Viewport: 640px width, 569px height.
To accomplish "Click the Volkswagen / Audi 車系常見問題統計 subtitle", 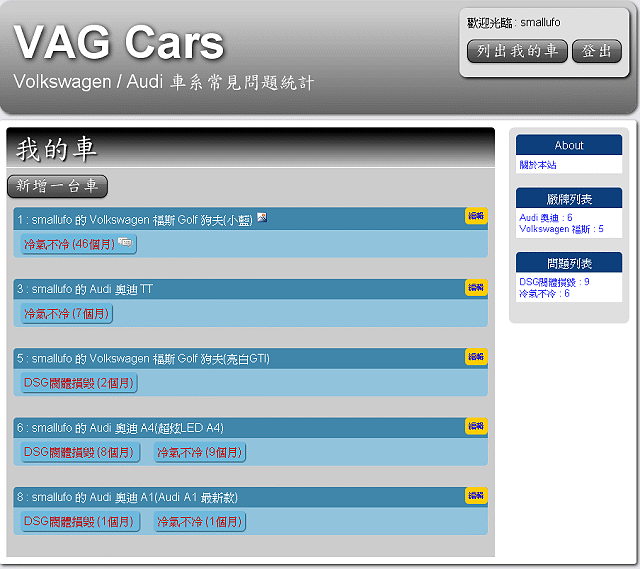I will tap(164, 82).
